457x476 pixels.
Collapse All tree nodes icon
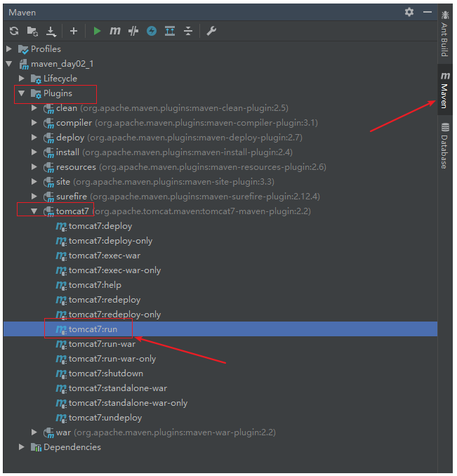[x=188, y=31]
